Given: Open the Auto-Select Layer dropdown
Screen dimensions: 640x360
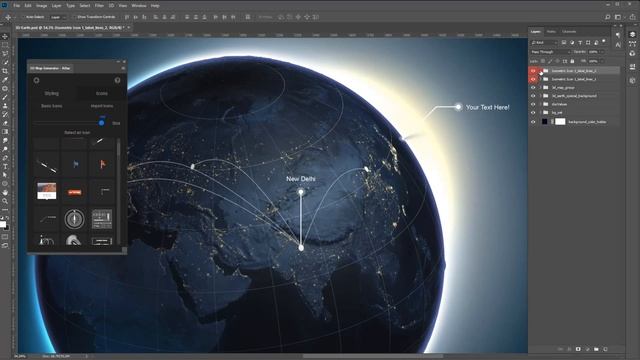Looking at the screenshot, I should coord(58,17).
